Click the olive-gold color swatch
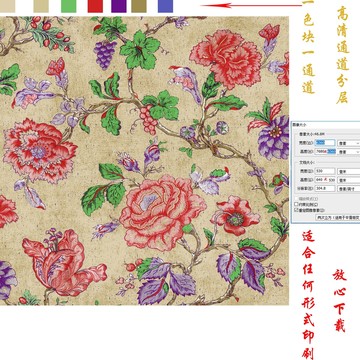Image resolution: width=360 pixels, height=360 pixels. pyautogui.click(x=139, y=6)
